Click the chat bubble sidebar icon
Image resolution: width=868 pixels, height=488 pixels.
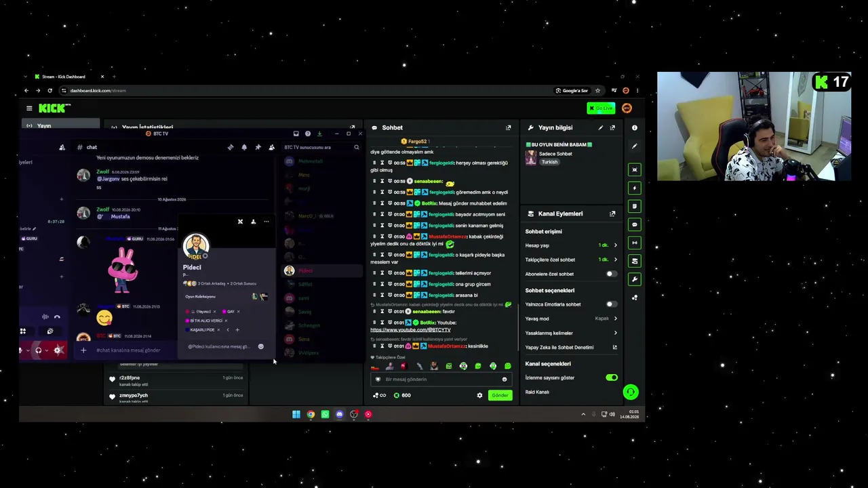pyautogui.click(x=635, y=224)
